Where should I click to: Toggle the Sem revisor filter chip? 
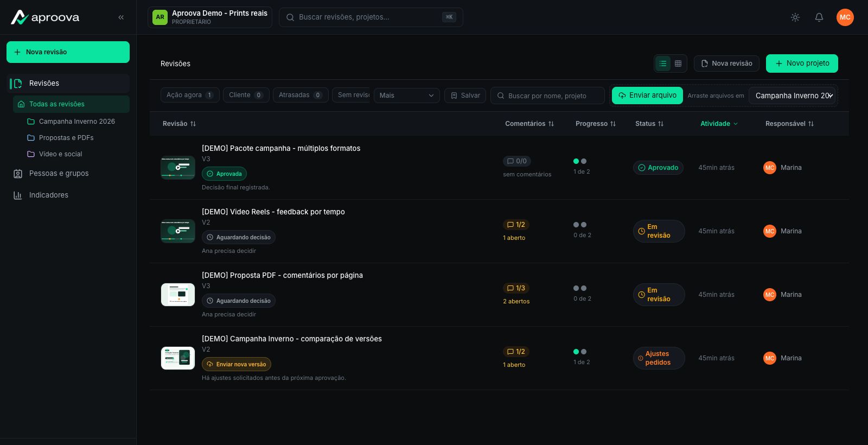tap(351, 95)
